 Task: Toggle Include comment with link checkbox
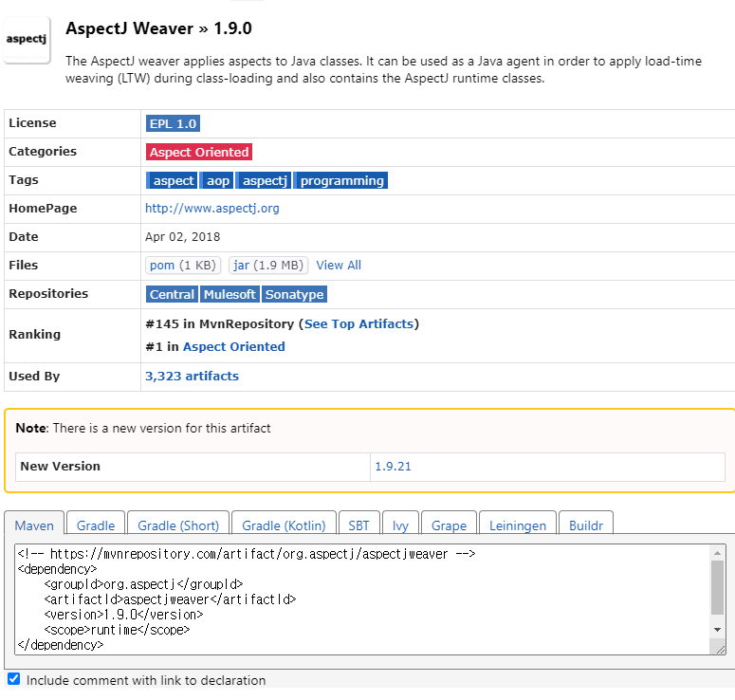coord(14,679)
